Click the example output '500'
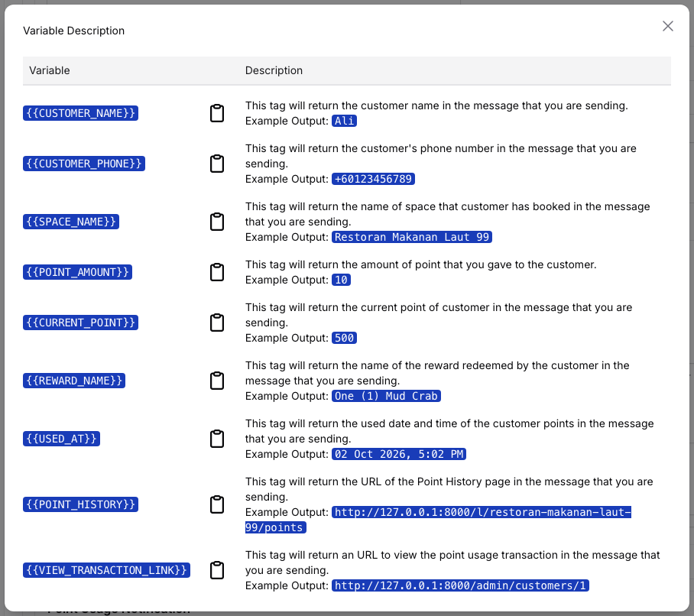Image resolution: width=694 pixels, height=616 pixels. (345, 338)
